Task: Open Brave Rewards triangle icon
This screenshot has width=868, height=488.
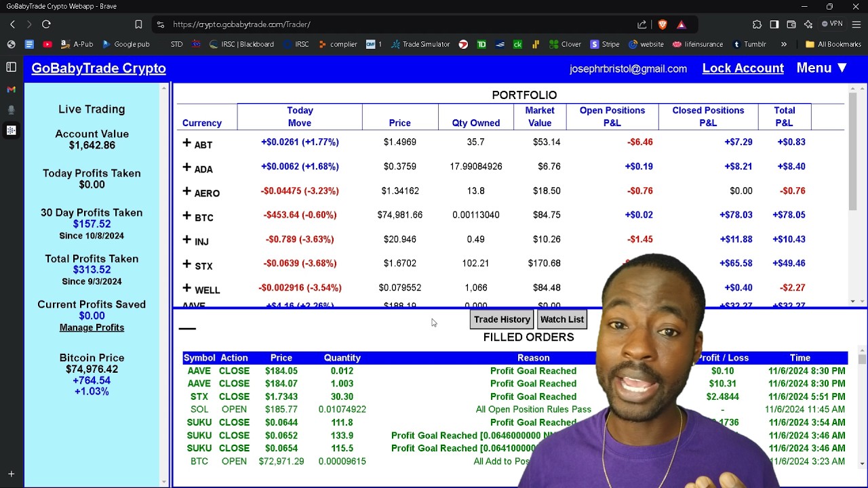Action: coord(682,24)
